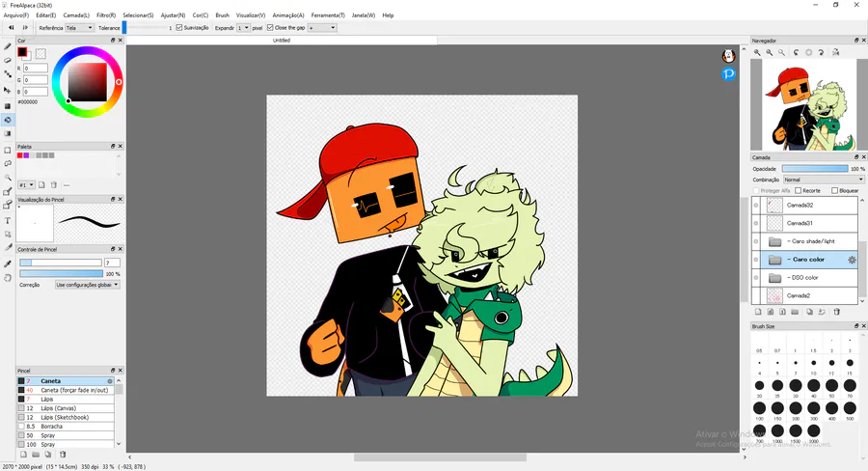Open the Arquivo menu

pyautogui.click(x=16, y=15)
